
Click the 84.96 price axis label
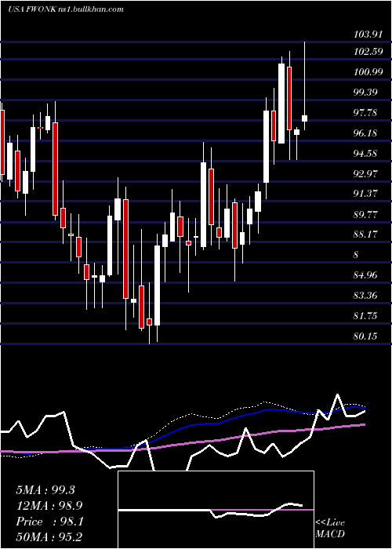(366, 275)
